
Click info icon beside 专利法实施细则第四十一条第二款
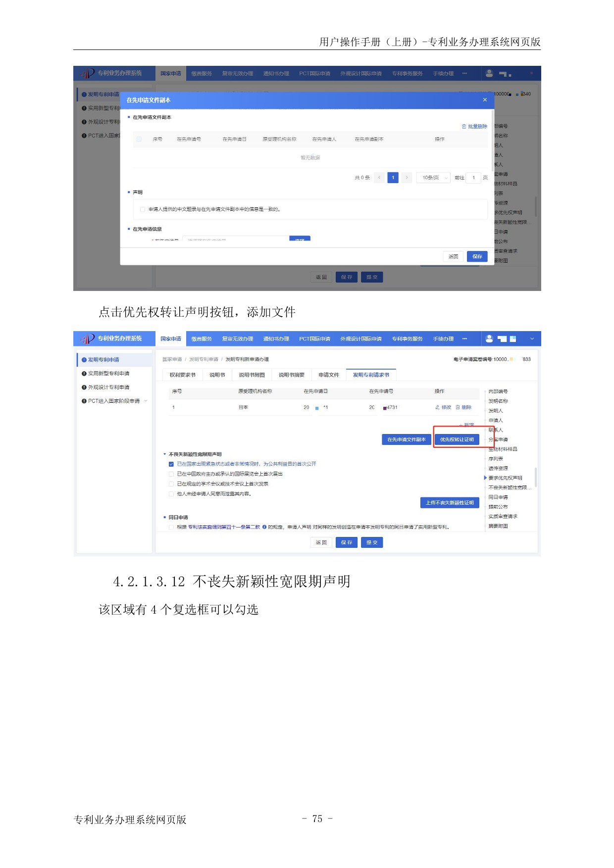click(264, 527)
